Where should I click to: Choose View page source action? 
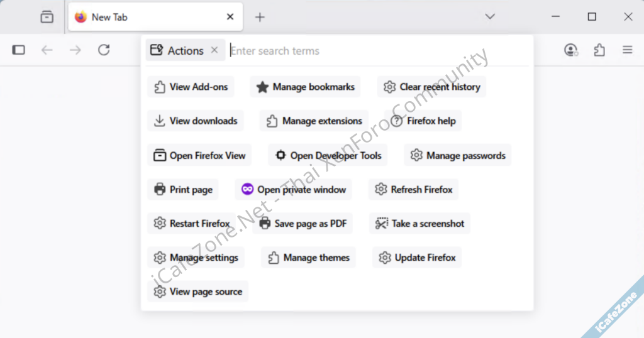198,292
